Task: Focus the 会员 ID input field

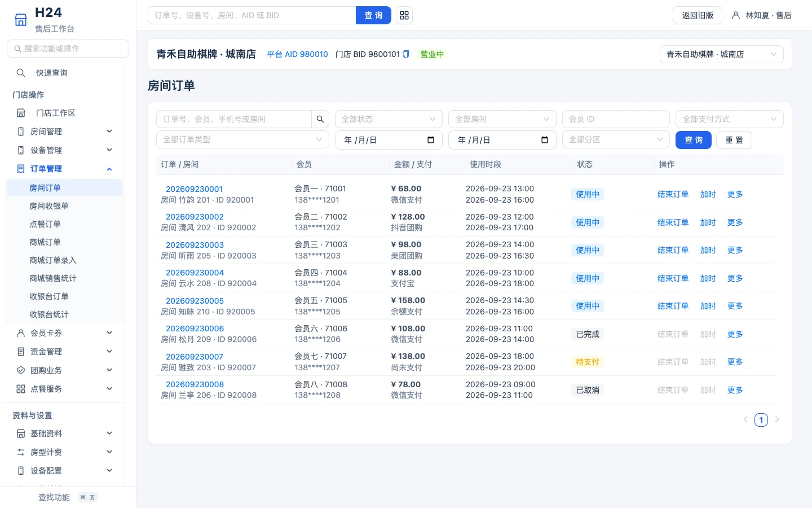Action: tap(616, 119)
